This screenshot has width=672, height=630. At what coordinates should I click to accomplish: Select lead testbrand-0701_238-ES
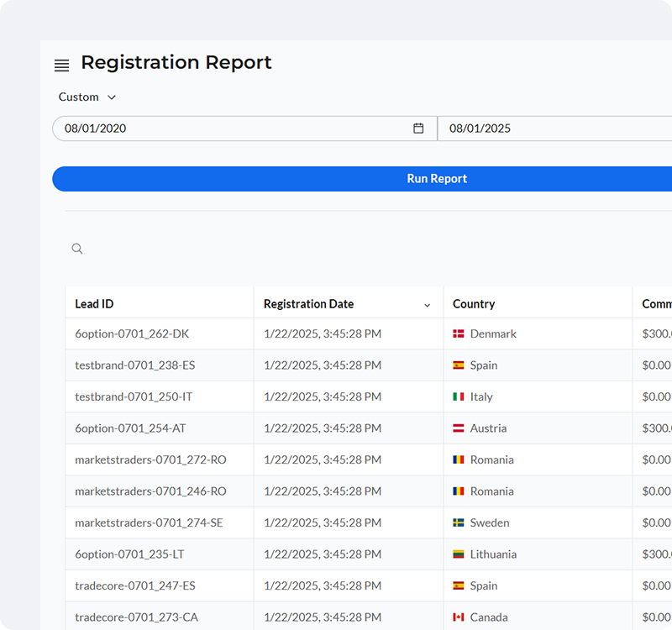tap(135, 365)
